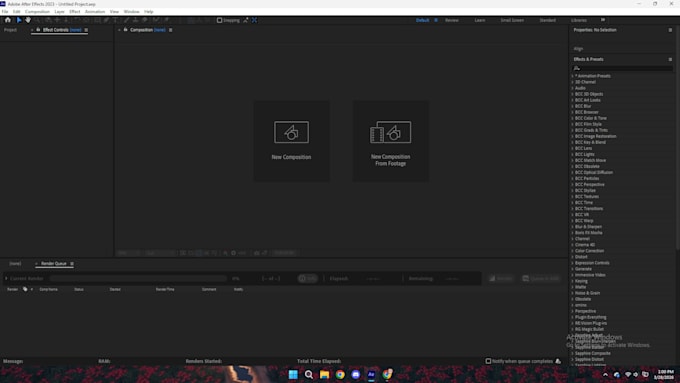
Task: Click the lock icon on Composition tab
Action: pos(125,30)
